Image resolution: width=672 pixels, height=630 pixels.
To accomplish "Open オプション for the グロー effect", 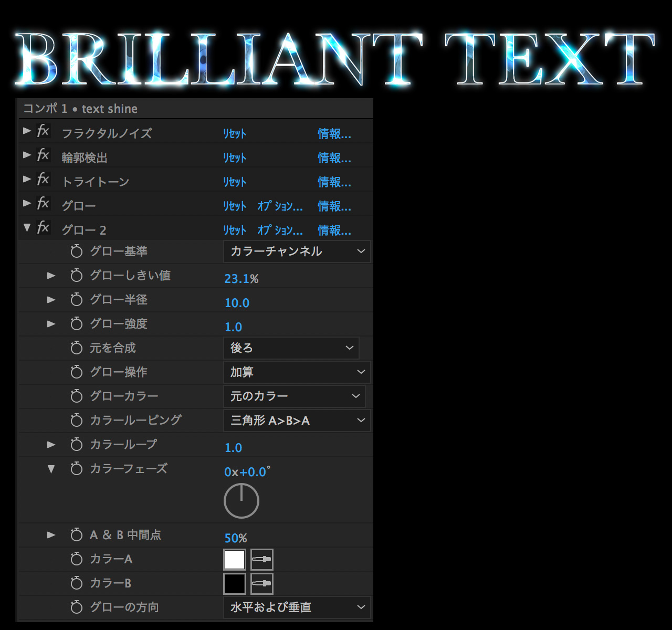I will coord(280,206).
